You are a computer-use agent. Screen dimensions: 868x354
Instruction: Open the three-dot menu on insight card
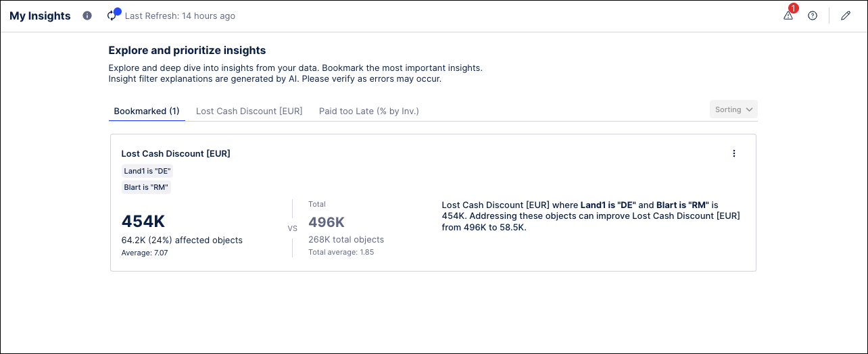[734, 153]
